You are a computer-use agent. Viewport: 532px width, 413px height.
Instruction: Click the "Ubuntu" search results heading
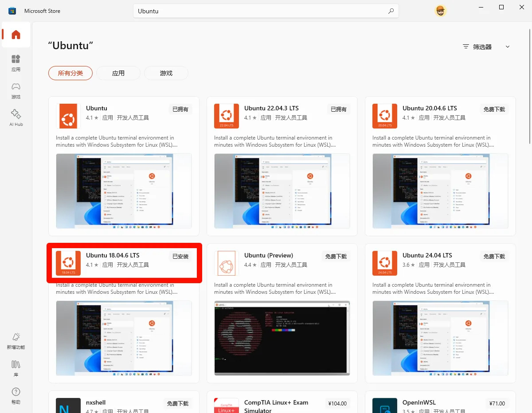70,46
